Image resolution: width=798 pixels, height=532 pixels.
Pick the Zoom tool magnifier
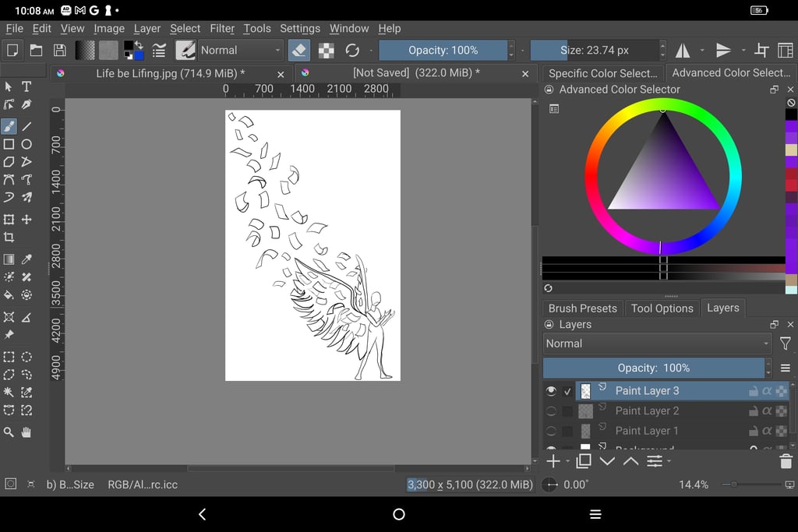click(x=9, y=432)
